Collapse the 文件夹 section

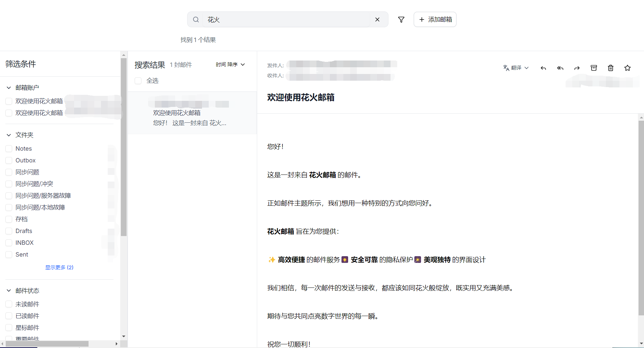click(9, 135)
